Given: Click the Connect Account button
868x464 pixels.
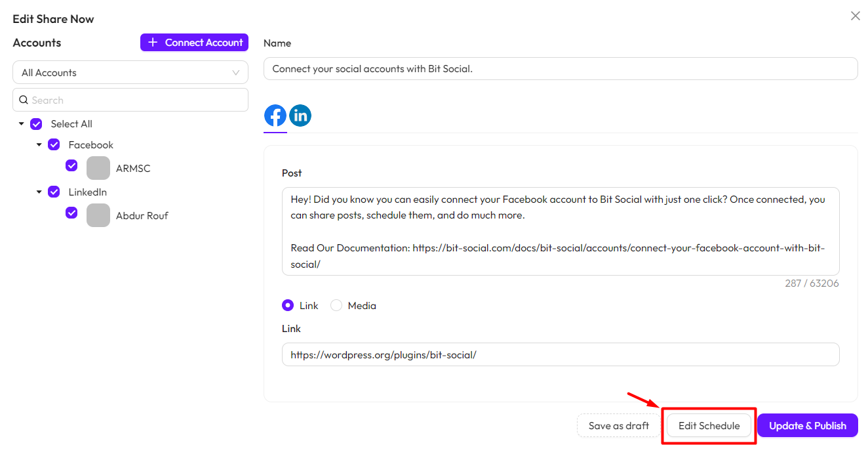Looking at the screenshot, I should pyautogui.click(x=194, y=42).
